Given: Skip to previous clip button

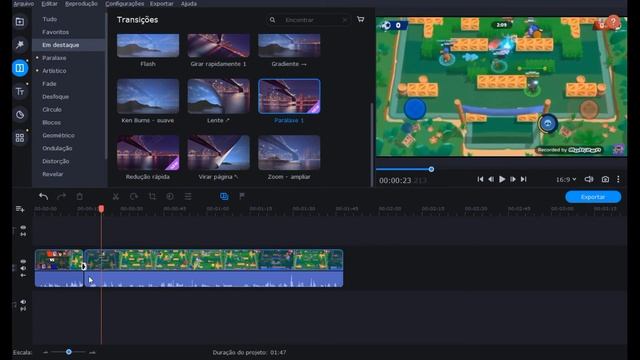Looking at the screenshot, I should point(480,179).
